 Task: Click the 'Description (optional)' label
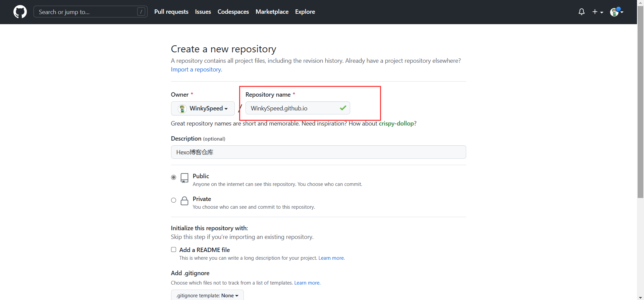point(198,139)
